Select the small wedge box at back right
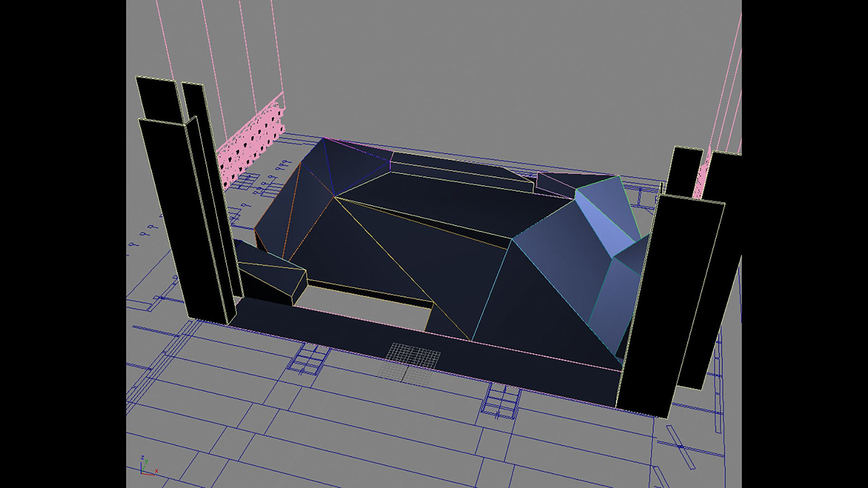Image resolution: width=868 pixels, height=488 pixels. click(556, 184)
